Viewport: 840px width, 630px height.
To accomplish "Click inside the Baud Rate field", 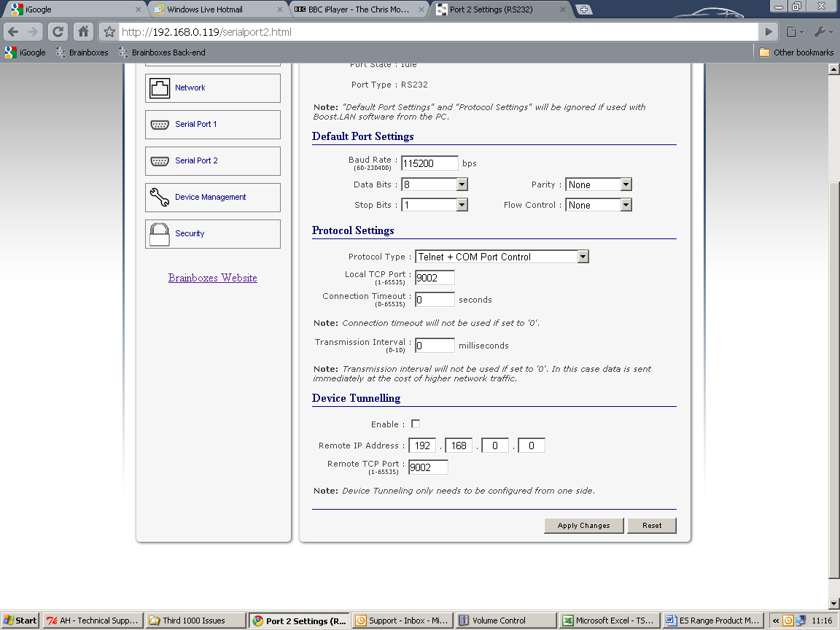I will pos(430,163).
